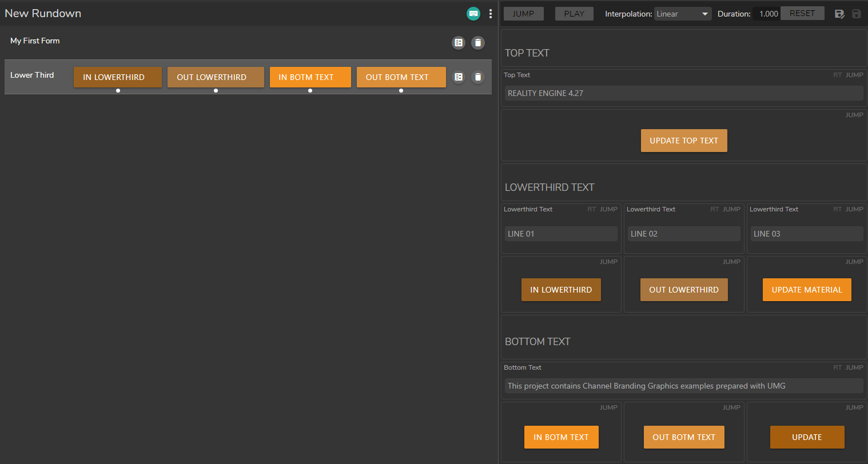
Task: Open the rundown three-dot options menu
Action: (491, 14)
